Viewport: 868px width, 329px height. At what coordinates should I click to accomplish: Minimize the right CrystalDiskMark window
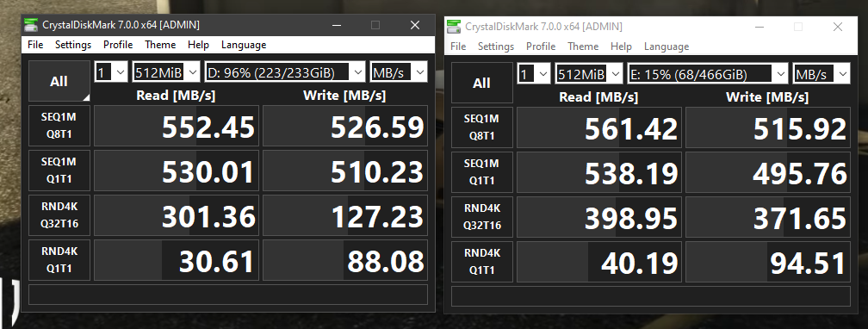[759, 27]
